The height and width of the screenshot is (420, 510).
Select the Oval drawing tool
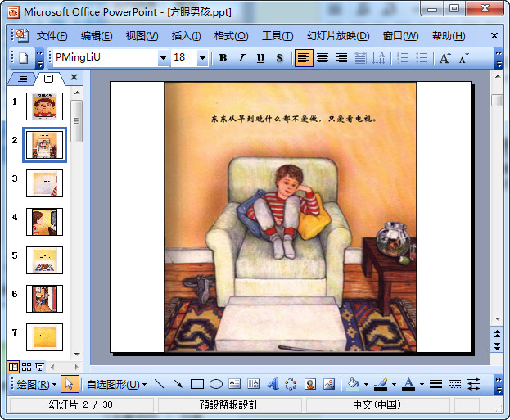coord(216,384)
